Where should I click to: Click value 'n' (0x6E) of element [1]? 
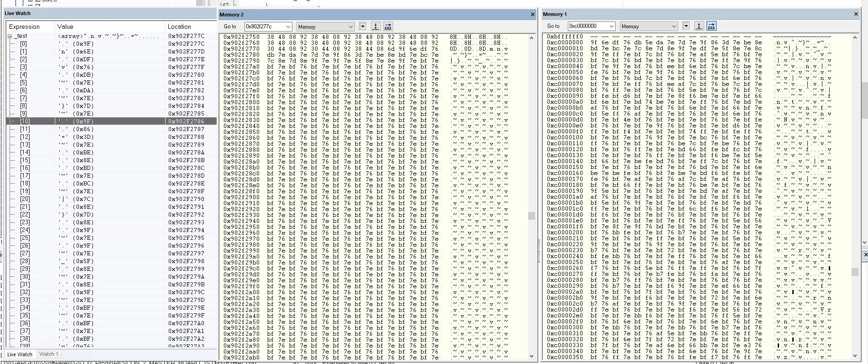pyautogui.click(x=76, y=52)
